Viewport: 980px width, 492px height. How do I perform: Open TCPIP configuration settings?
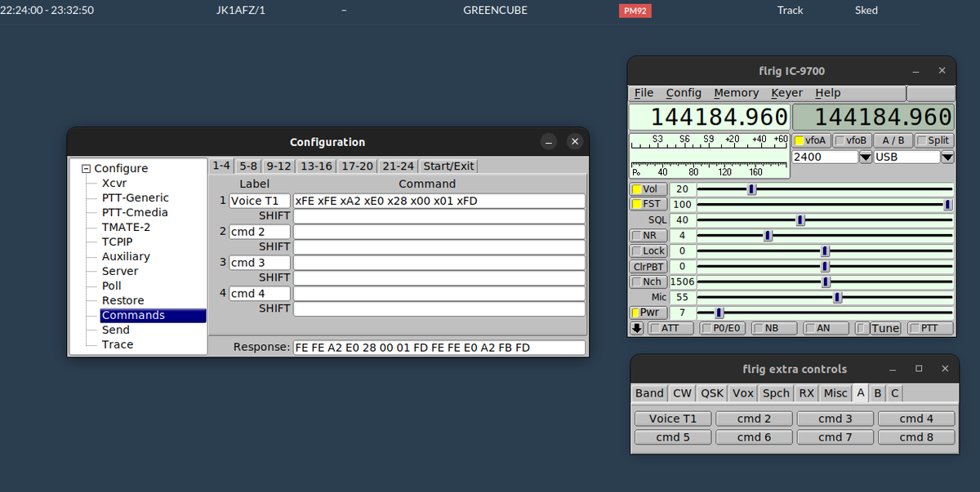[117, 242]
